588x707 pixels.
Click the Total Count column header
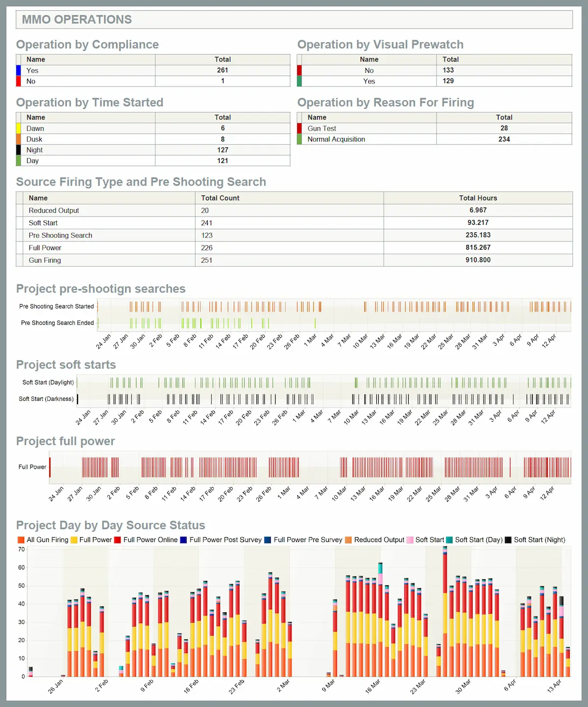220,198
